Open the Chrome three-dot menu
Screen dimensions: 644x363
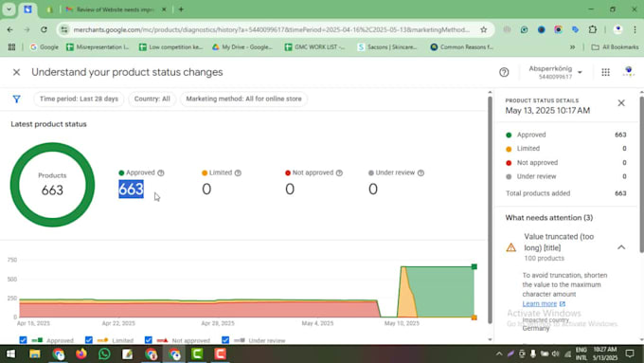(x=635, y=29)
